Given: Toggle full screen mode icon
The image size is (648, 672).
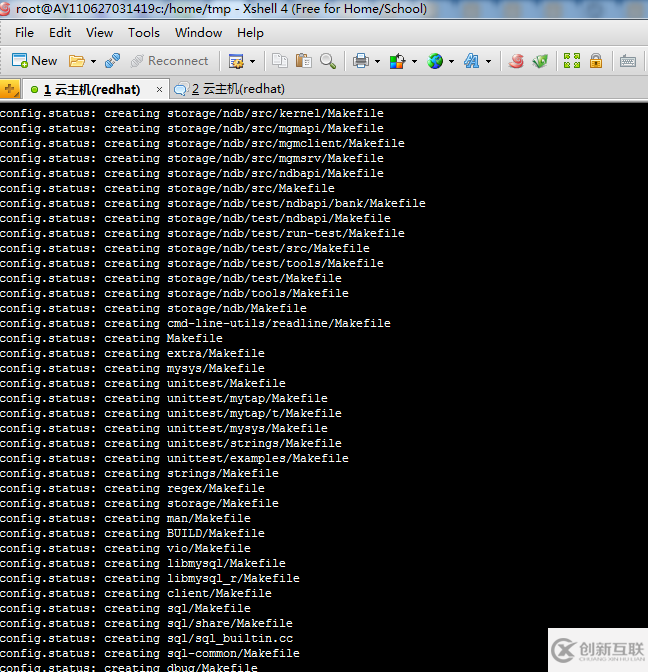Looking at the screenshot, I should pyautogui.click(x=572, y=61).
